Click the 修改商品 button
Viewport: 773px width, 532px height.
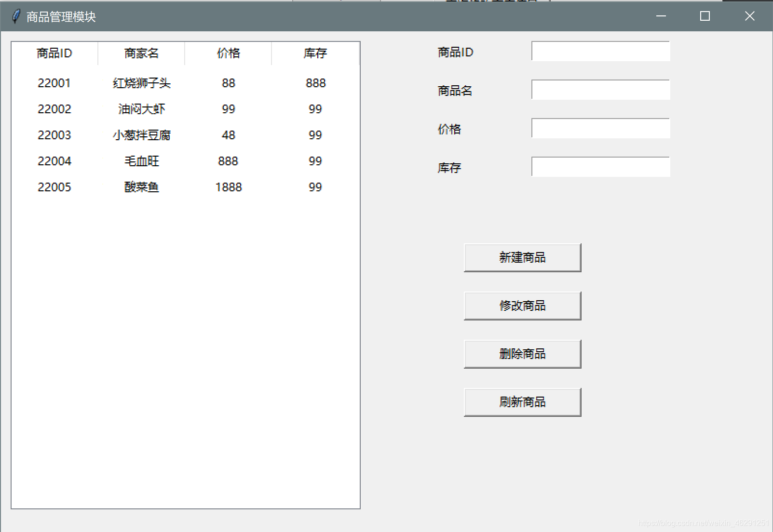coord(522,306)
